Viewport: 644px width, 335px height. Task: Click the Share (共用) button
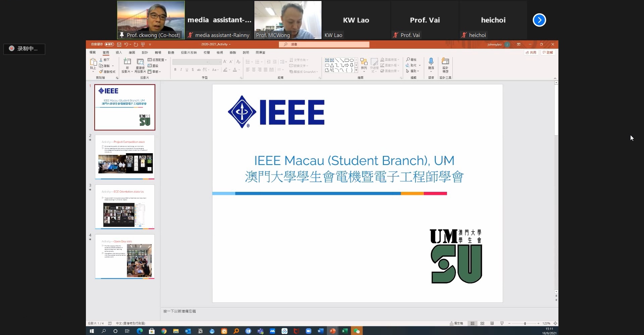531,52
